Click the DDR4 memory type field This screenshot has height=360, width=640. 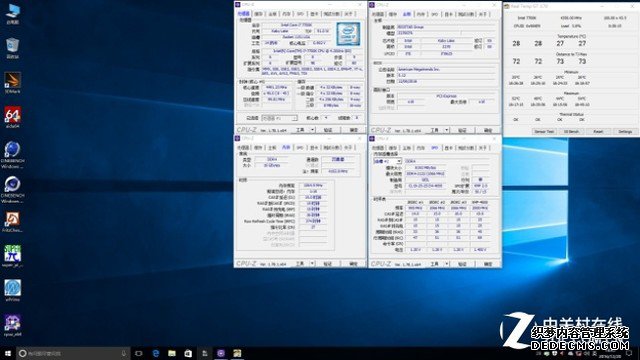pos(271,159)
